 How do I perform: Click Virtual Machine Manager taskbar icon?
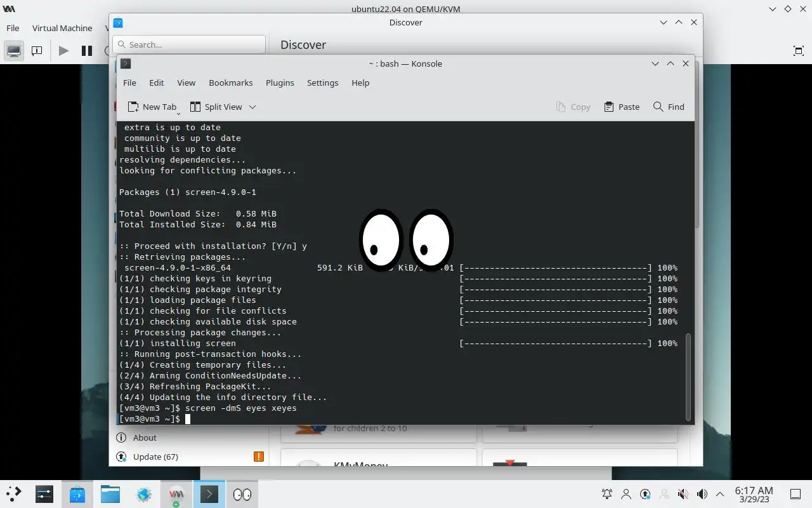coord(176,493)
